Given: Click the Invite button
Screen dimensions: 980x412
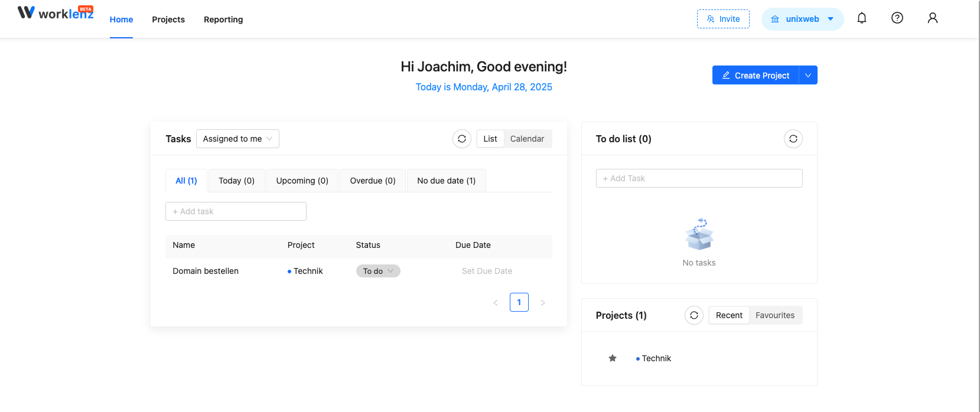Looking at the screenshot, I should 723,19.
